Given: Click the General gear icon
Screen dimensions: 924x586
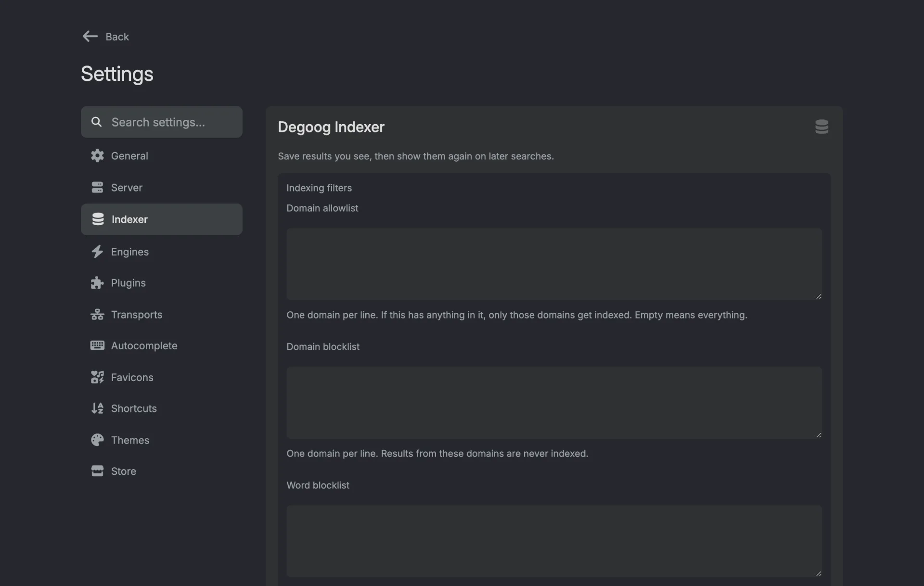Looking at the screenshot, I should (97, 155).
